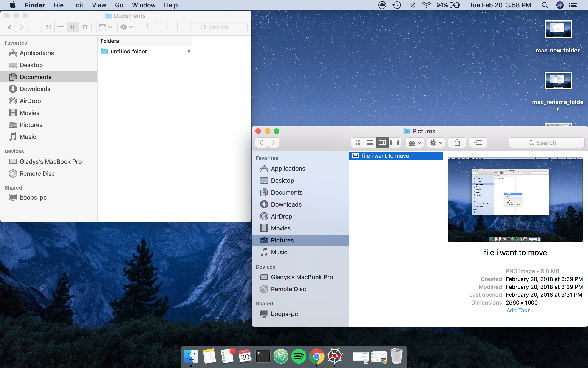The height and width of the screenshot is (368, 588).
Task: Open the Window menu
Action: (144, 5)
